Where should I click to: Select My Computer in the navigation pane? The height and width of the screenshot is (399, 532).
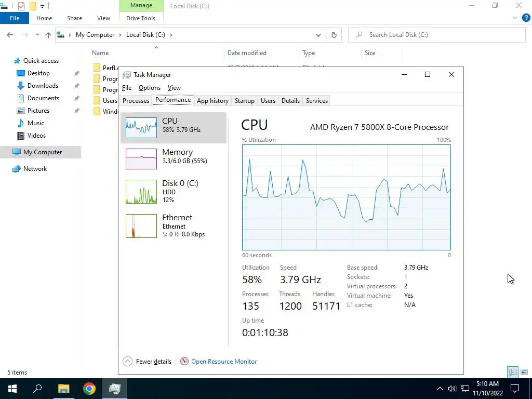pos(41,152)
